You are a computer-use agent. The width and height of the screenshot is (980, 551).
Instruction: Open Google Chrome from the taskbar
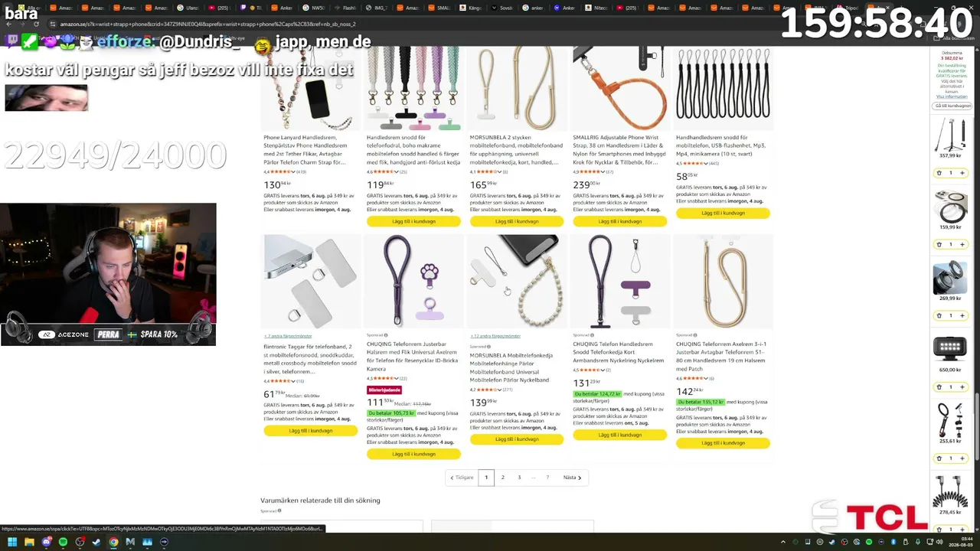point(113,542)
